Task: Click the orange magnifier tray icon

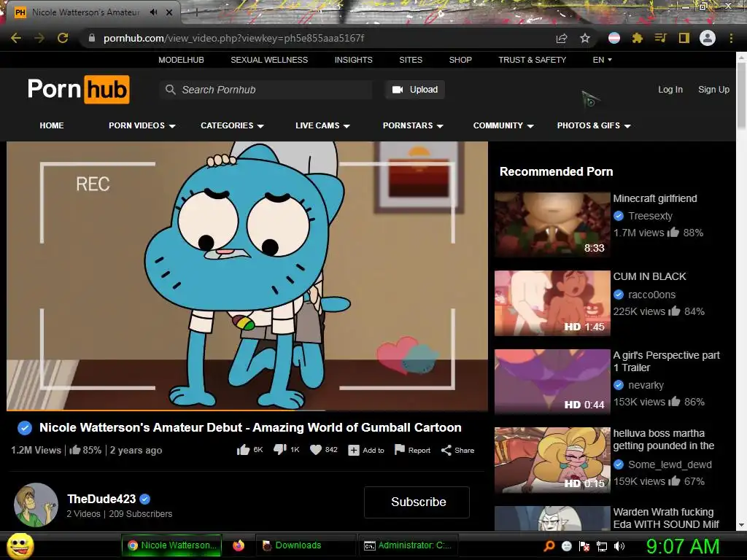Action: click(549, 546)
